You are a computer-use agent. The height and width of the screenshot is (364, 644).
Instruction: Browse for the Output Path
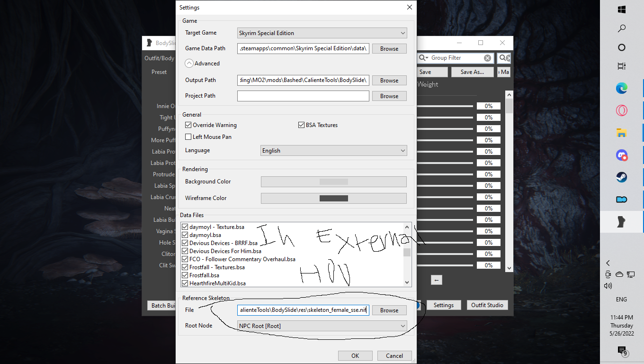(x=389, y=81)
